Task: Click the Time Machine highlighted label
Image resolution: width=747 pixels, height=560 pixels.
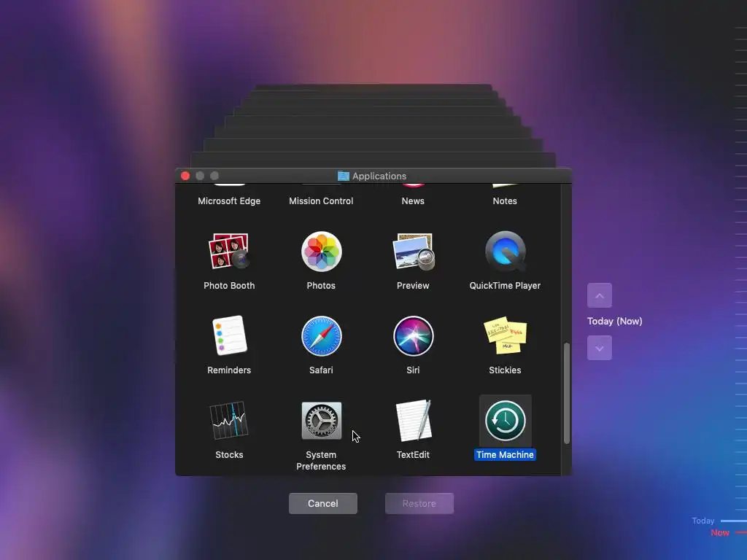Action: click(505, 455)
